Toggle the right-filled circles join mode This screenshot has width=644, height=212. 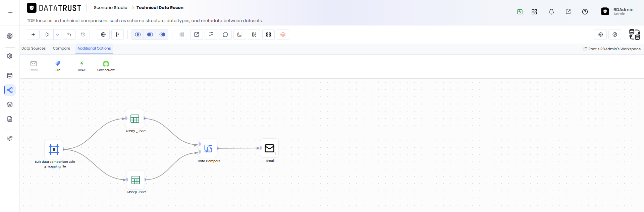coord(162,34)
